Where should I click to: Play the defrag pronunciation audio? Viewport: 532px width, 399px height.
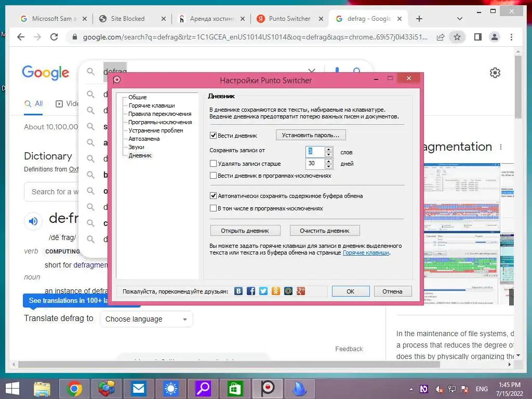point(33,221)
